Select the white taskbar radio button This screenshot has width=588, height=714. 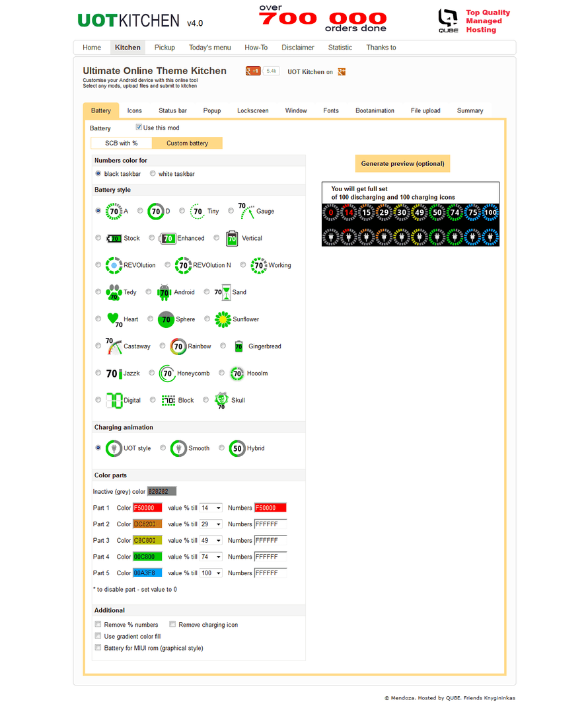153,173
